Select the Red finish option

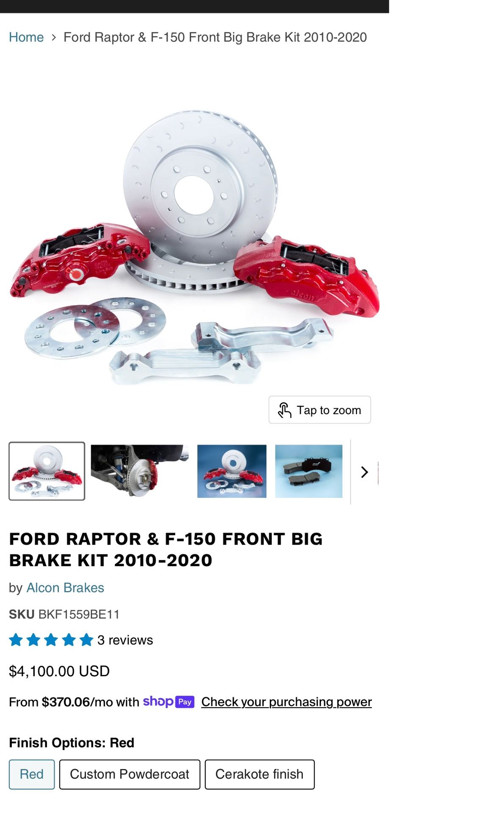(32, 774)
